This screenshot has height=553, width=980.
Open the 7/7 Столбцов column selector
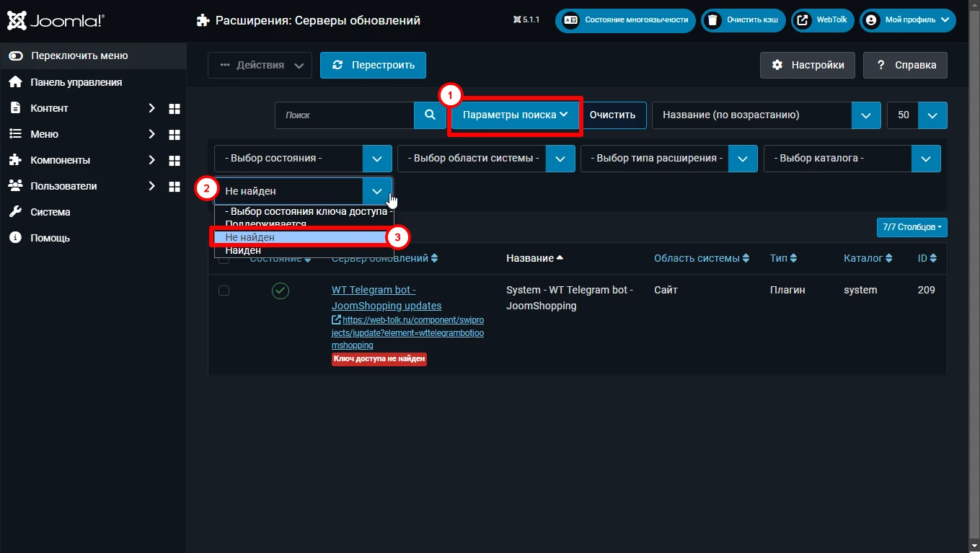[x=911, y=227]
